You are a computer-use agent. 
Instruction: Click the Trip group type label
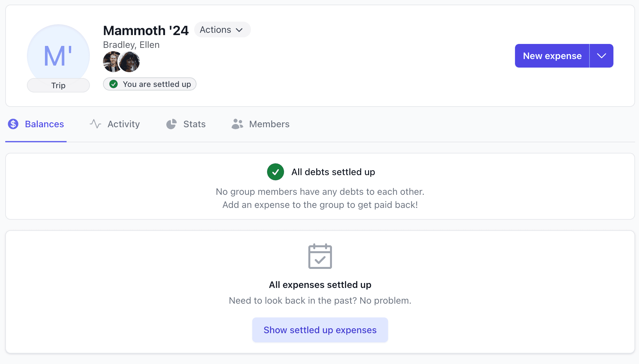pyautogui.click(x=58, y=86)
